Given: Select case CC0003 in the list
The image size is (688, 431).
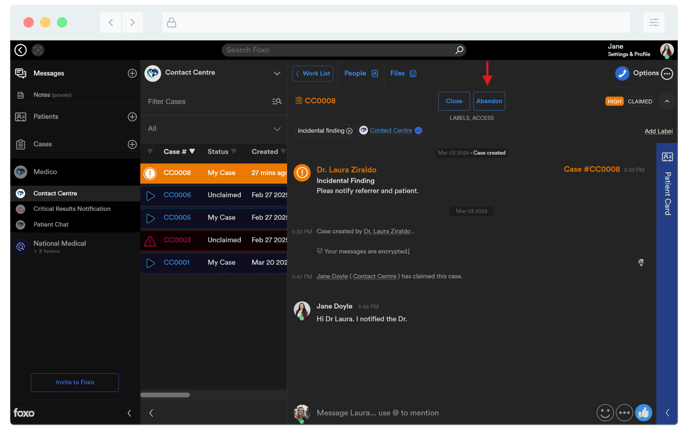Looking at the screenshot, I should coord(214,241).
